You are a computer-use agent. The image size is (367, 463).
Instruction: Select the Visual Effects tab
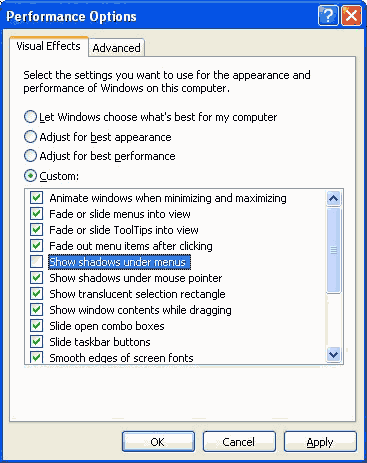(x=49, y=46)
